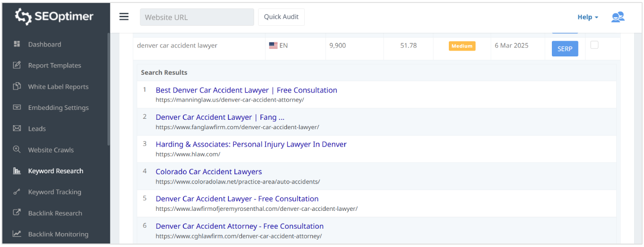Click the Backlink Research icon

[17, 213]
